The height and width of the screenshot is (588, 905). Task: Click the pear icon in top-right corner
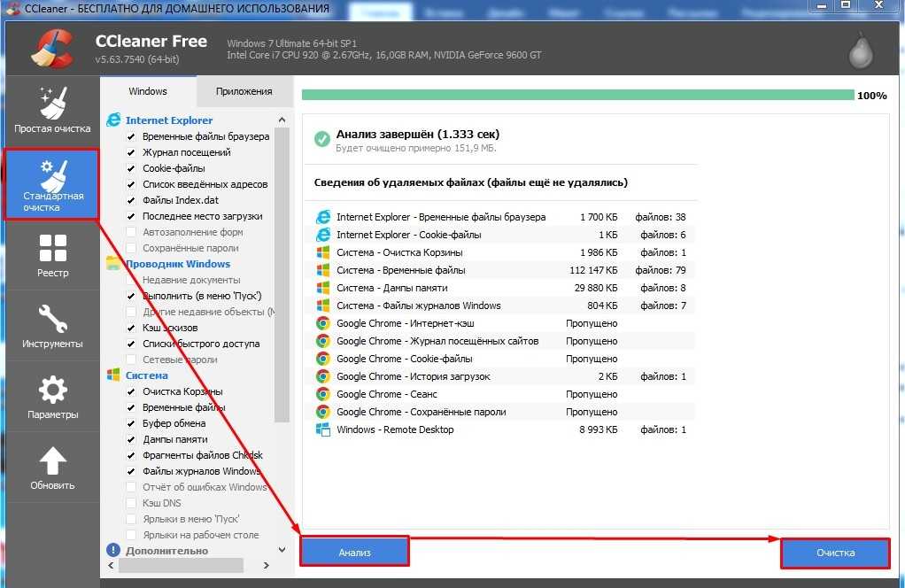[858, 51]
